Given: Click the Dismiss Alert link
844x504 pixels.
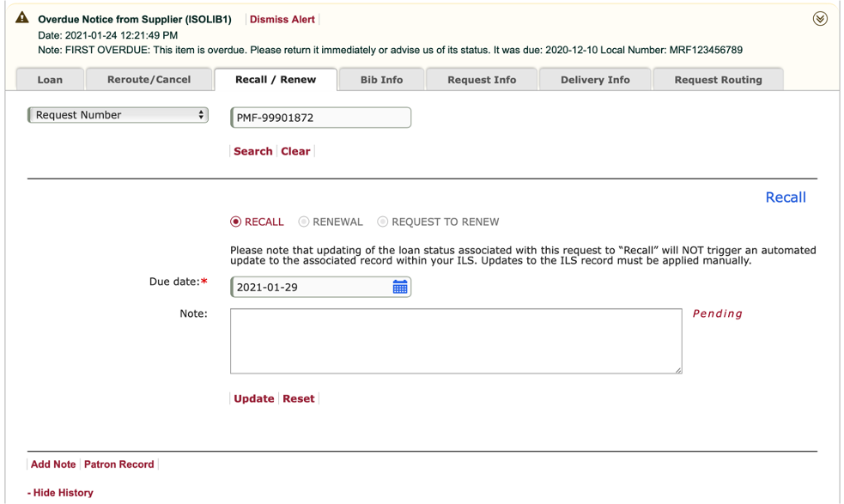Looking at the screenshot, I should point(282,19).
